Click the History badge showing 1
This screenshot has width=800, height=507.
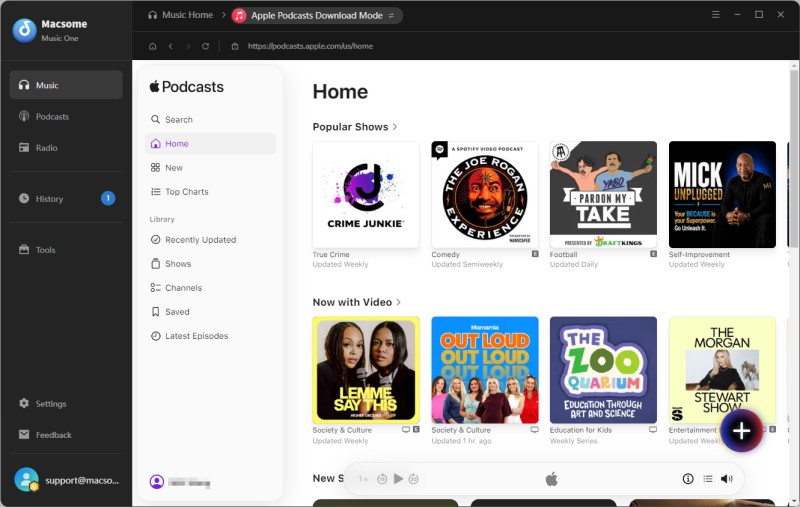[108, 198]
